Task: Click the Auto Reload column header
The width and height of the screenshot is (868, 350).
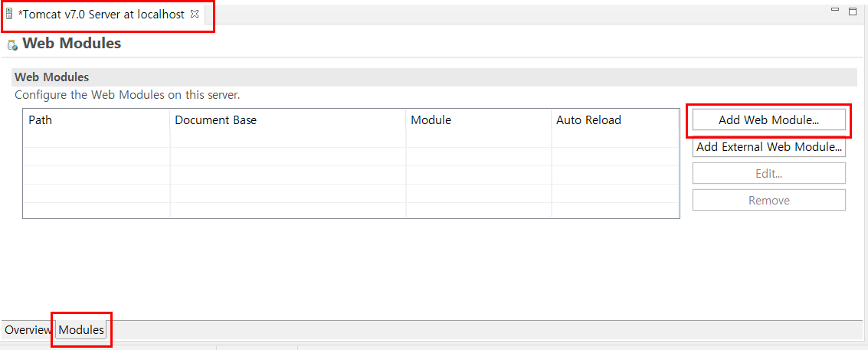Action: tap(615, 119)
